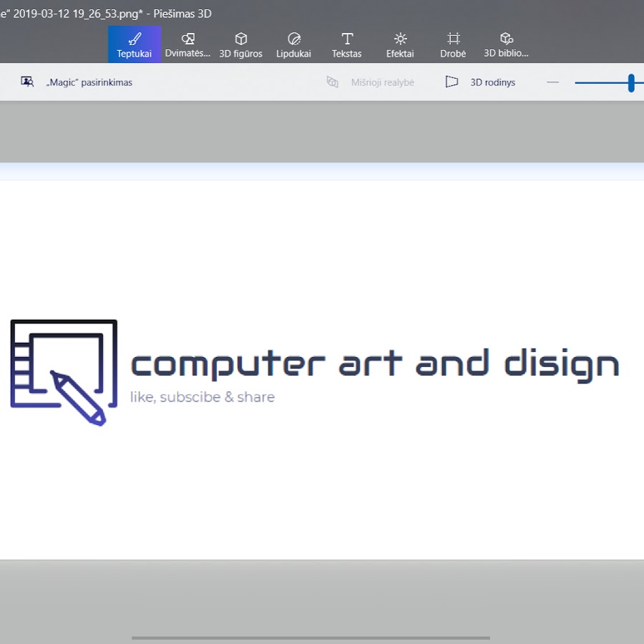Open the Dvimatės 2D shapes tab

[x=187, y=44]
